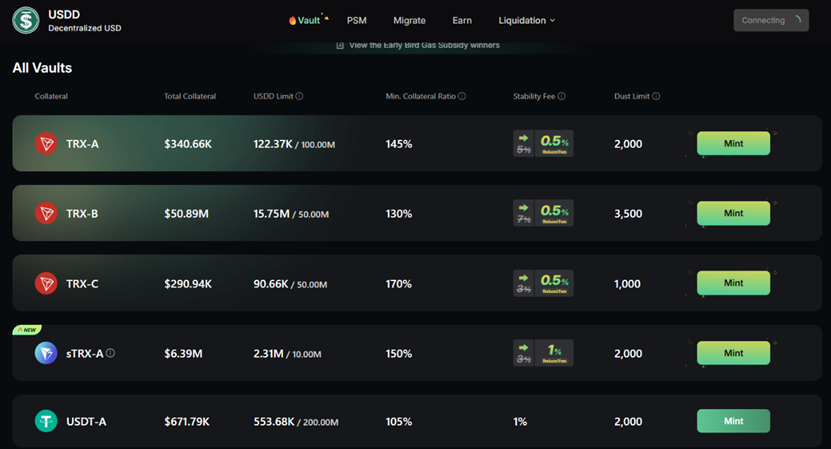The image size is (831, 449).
Task: Click the Connecting wallet button
Action: [x=770, y=20]
